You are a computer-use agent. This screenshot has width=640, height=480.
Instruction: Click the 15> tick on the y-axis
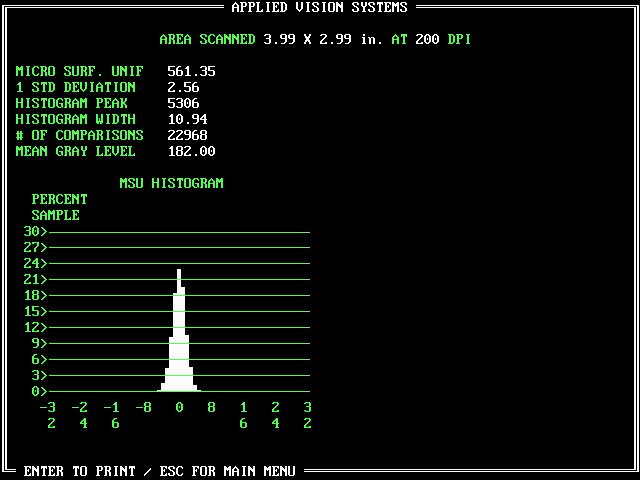pyautogui.click(x=36, y=311)
